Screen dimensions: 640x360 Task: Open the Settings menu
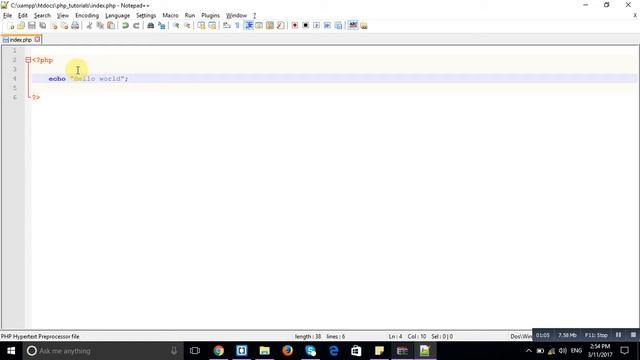(x=146, y=16)
